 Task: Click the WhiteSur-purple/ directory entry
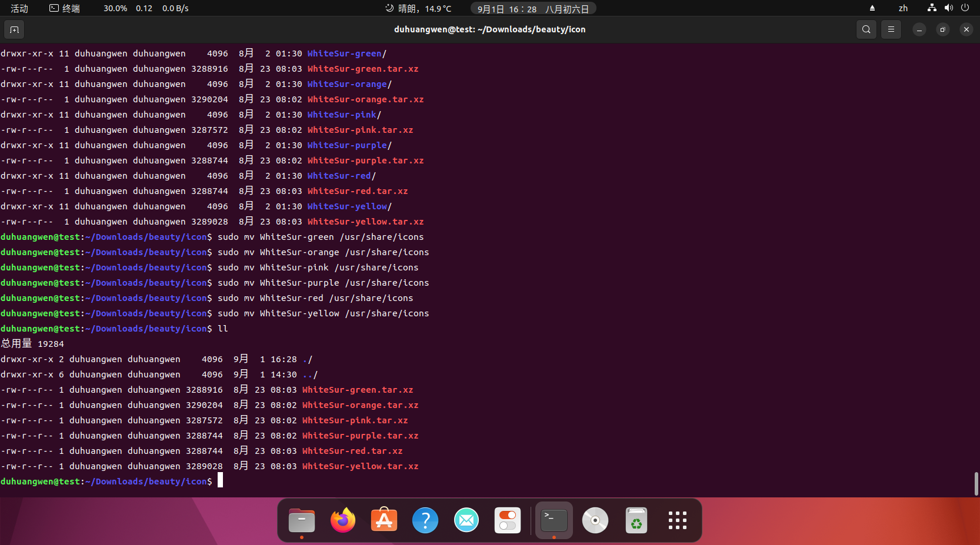[x=349, y=145]
